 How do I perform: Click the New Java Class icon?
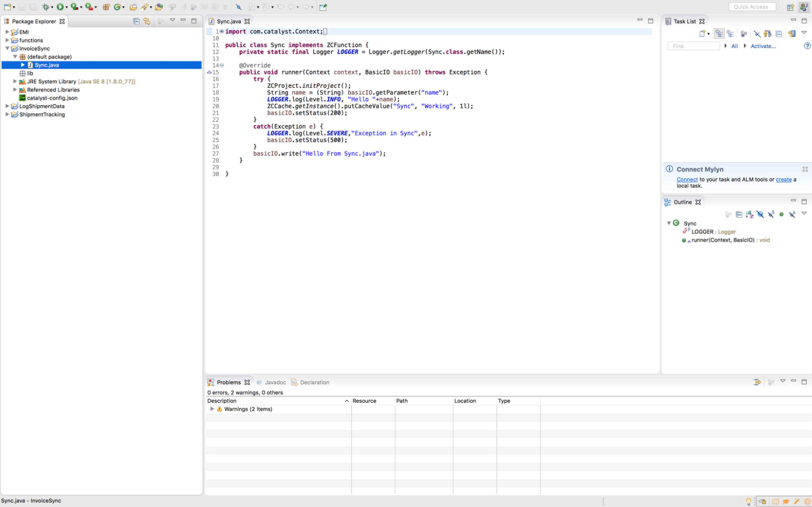coord(117,7)
